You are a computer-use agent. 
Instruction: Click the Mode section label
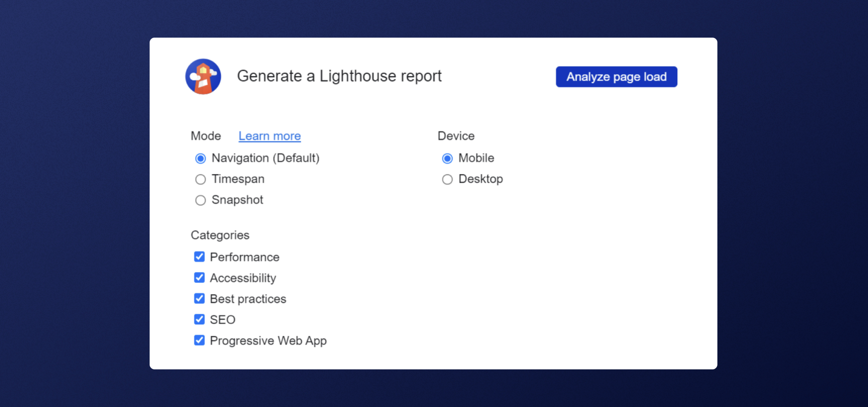coord(206,136)
